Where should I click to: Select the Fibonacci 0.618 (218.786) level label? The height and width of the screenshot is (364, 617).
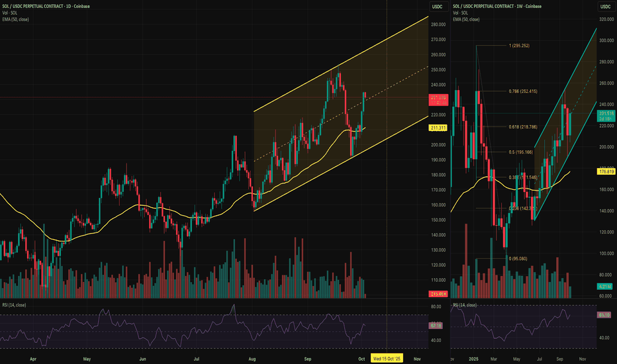point(523,126)
